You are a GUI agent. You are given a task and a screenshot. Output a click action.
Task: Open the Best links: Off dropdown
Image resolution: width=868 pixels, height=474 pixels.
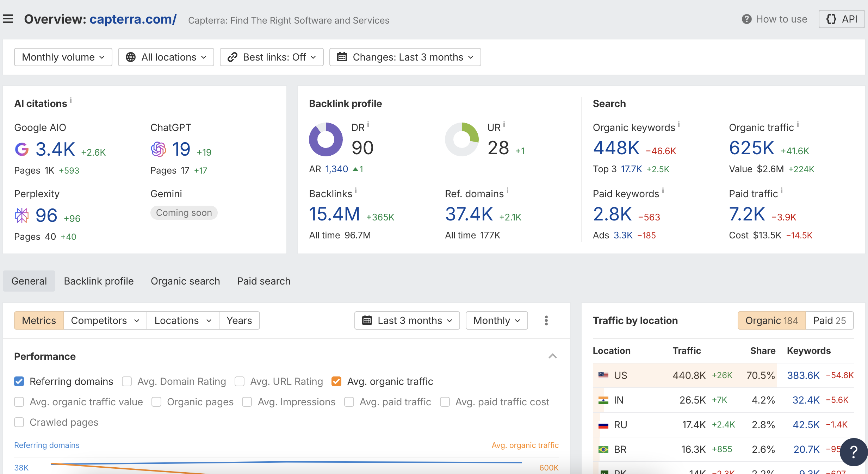(272, 57)
